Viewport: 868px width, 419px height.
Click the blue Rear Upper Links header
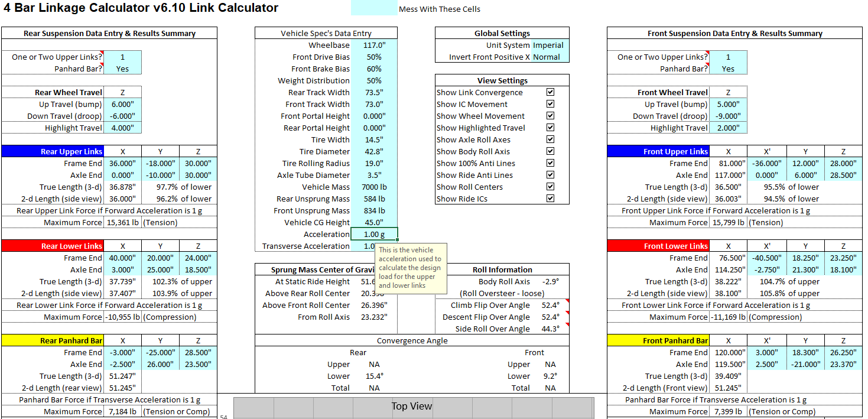pyautogui.click(x=53, y=151)
